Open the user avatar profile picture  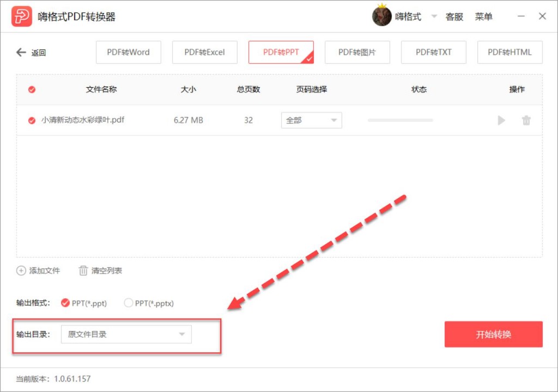point(381,16)
